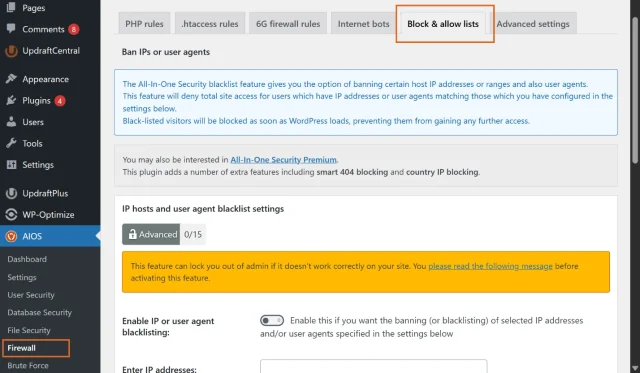Click the Ban IPs or user agents heading
The height and width of the screenshot is (373, 640).
point(166,52)
